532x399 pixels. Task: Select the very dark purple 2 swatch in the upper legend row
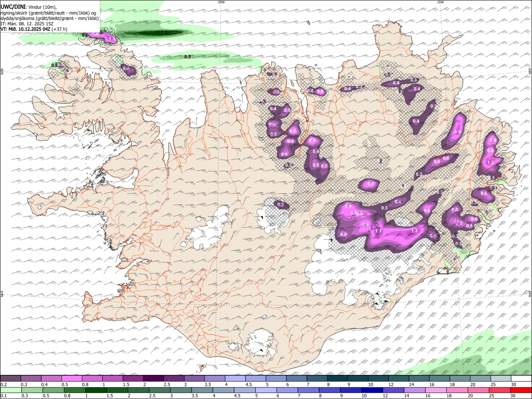(153, 379)
